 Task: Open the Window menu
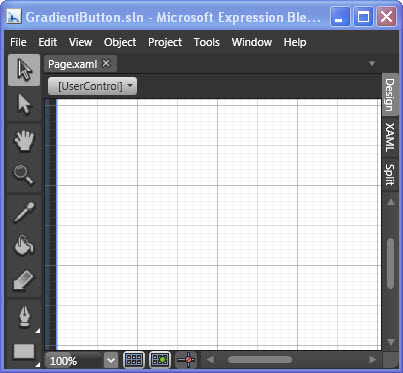pyautogui.click(x=252, y=42)
